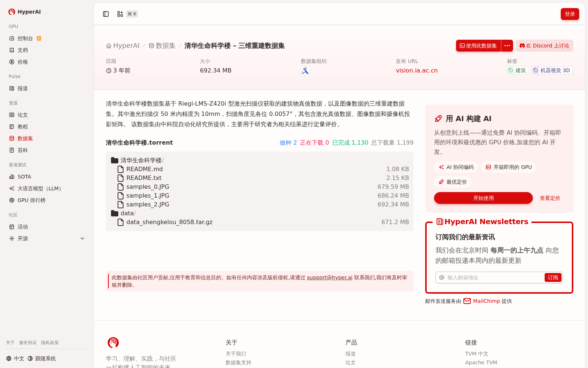Click 隐私政策 link at sidebar bottom
Image resolution: width=588 pixels, height=368 pixels.
point(50,343)
